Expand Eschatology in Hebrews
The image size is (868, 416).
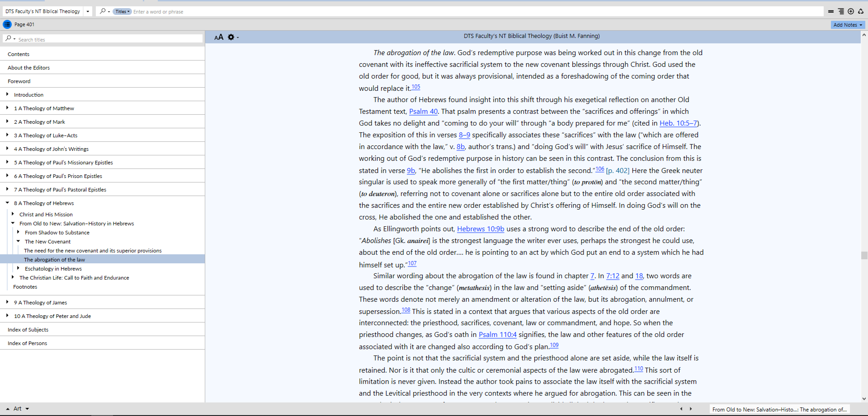tap(18, 268)
